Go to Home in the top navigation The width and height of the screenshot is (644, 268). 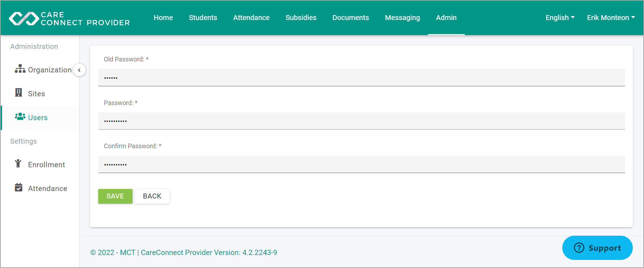[x=163, y=18]
